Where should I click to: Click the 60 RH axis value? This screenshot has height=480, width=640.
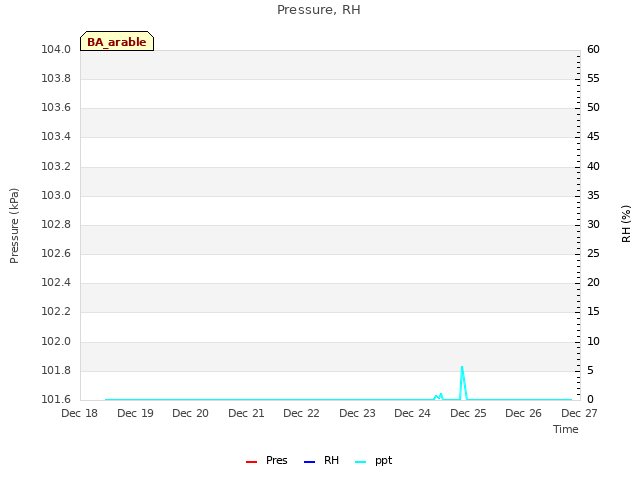593,49
